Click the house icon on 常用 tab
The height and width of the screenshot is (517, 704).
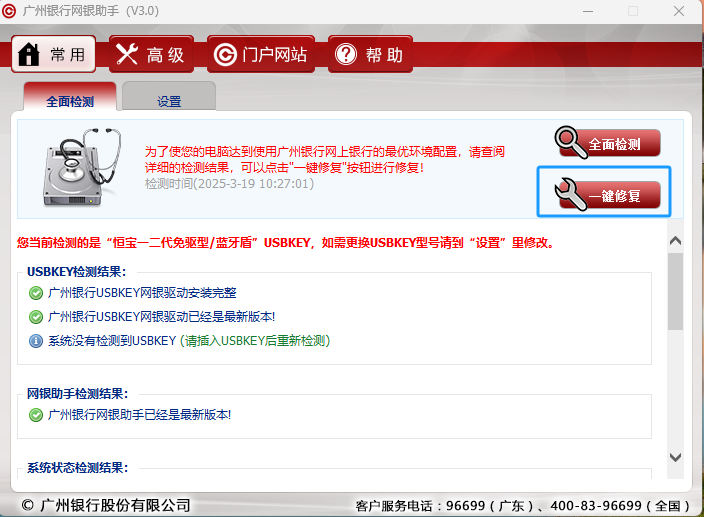pos(30,54)
